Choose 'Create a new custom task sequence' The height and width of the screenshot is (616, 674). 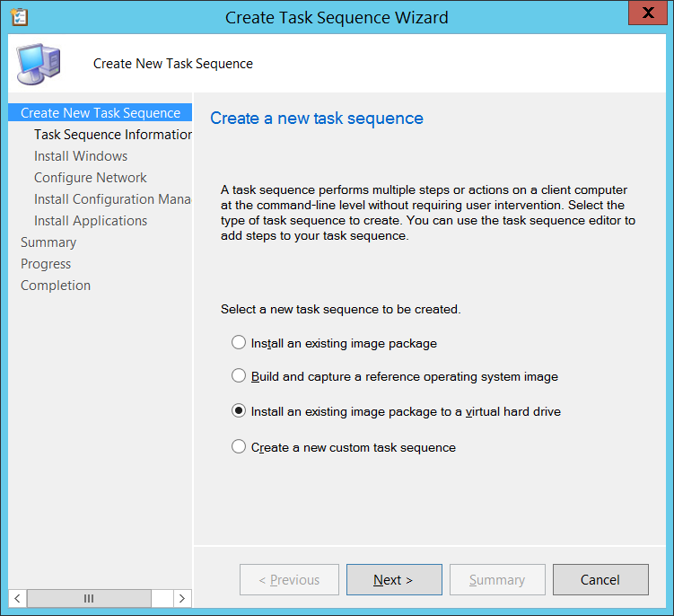pos(239,446)
